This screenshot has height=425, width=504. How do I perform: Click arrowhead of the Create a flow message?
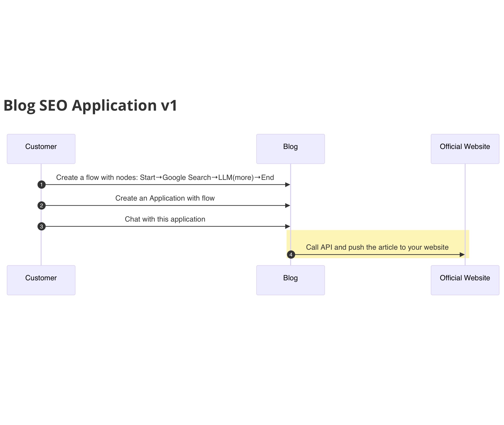tap(287, 185)
